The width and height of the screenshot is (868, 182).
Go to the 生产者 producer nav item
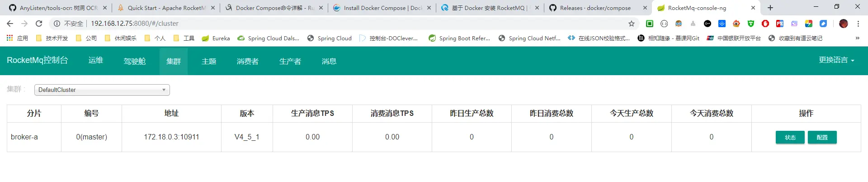point(290,61)
